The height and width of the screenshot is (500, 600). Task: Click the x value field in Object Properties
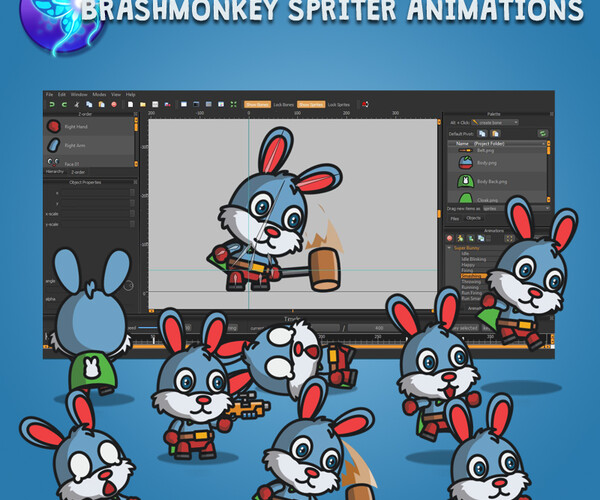point(96,193)
